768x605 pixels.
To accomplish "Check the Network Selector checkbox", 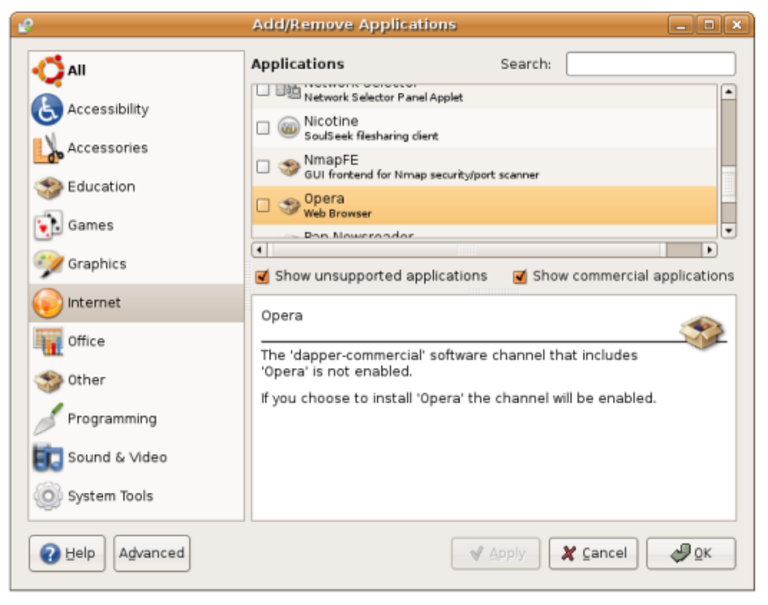I will pos(263,90).
